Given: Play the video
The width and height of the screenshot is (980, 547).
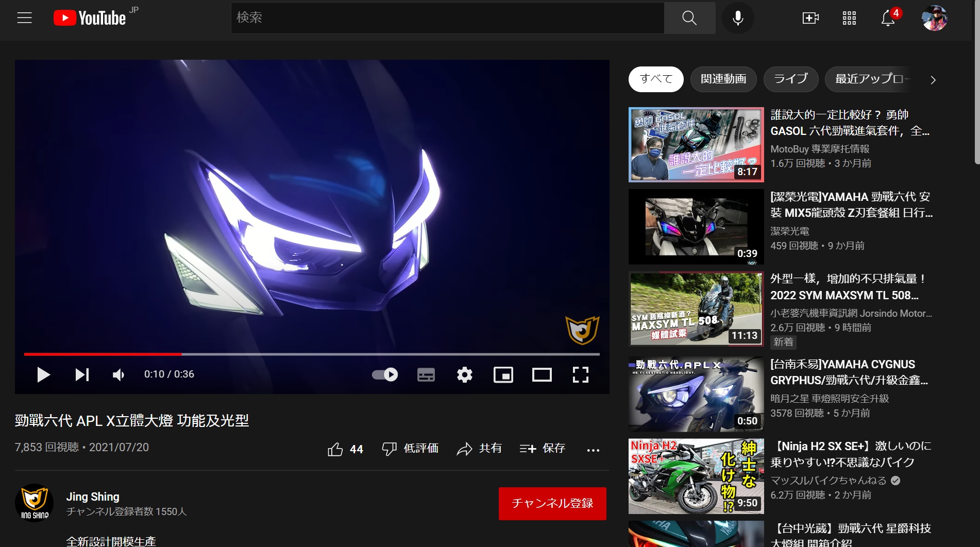Looking at the screenshot, I should tap(43, 374).
